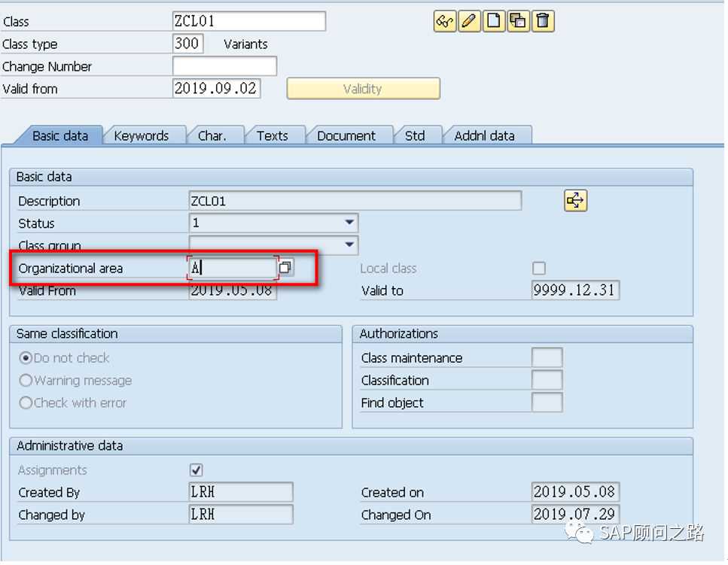
Task: Click the Class maintenance authorization field
Action: click(x=547, y=358)
